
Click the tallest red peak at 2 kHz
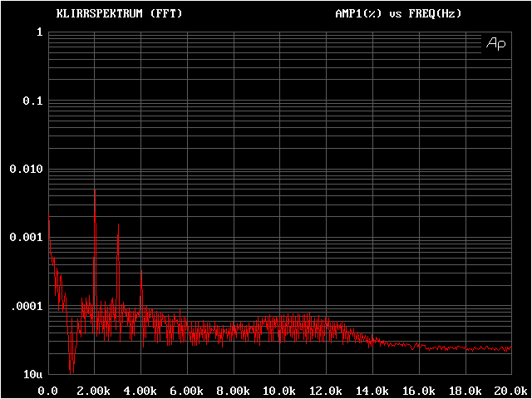pyautogui.click(x=95, y=193)
